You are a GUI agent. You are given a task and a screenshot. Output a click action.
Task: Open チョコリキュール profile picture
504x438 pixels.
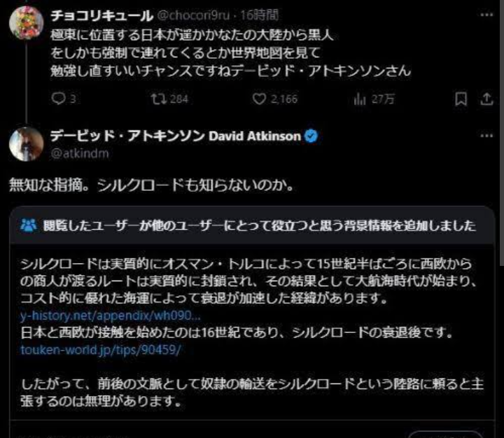(x=27, y=22)
